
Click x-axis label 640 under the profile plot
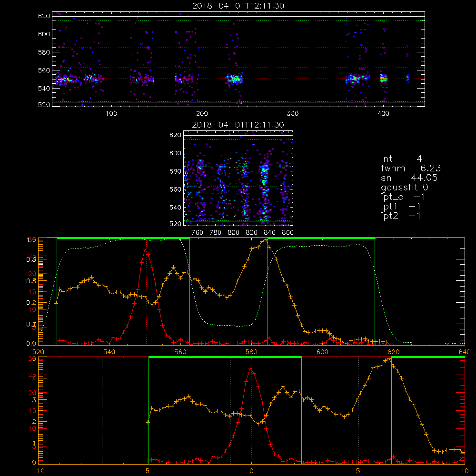point(465,352)
